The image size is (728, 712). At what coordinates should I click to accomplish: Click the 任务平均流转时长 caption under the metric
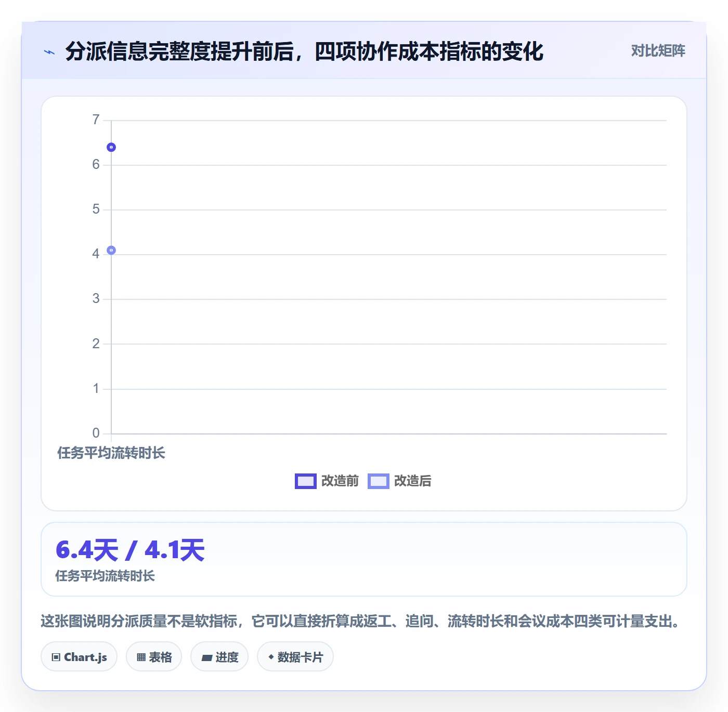click(x=105, y=576)
